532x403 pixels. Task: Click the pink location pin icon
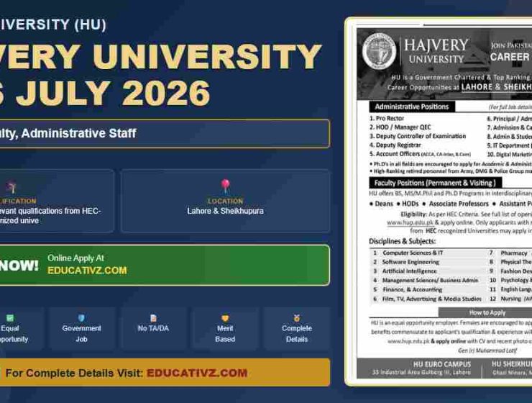tap(225, 186)
